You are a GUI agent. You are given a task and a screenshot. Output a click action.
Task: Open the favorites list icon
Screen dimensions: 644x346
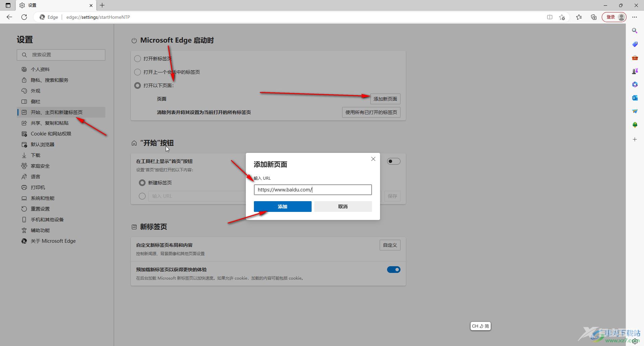[x=579, y=17]
